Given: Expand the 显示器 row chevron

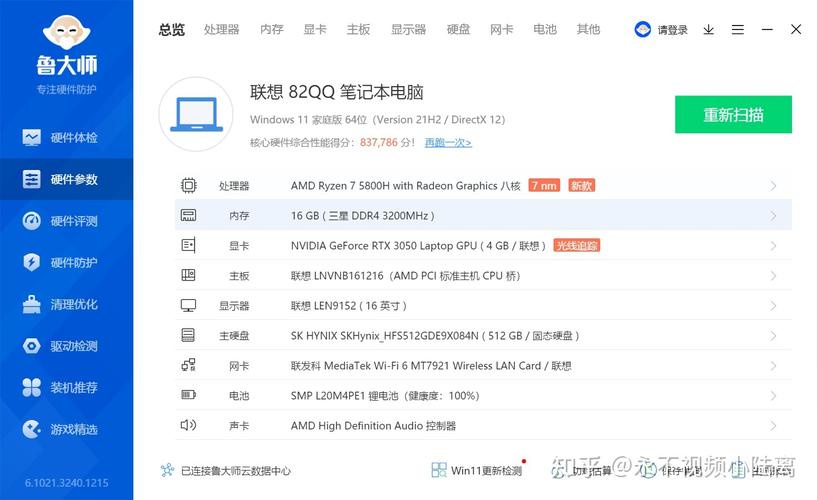Looking at the screenshot, I should pos(773,306).
